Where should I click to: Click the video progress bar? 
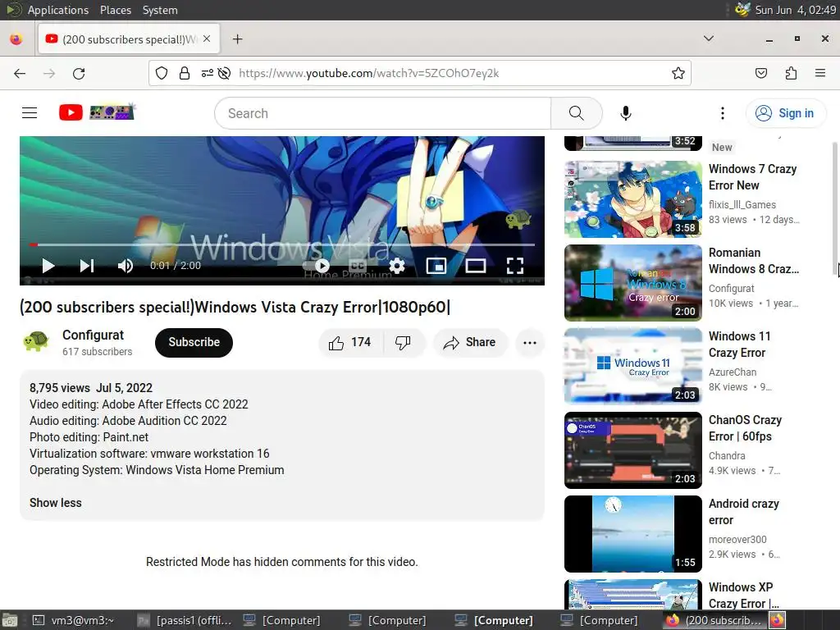point(282,244)
